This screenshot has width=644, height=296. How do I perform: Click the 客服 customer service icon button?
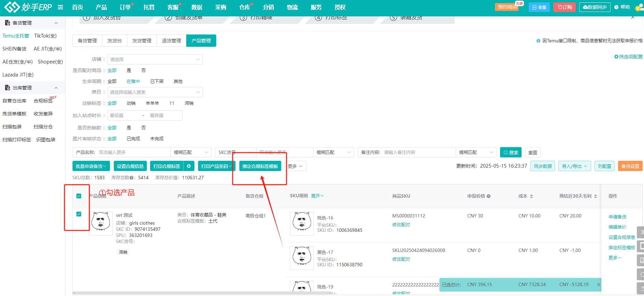coord(539,7)
